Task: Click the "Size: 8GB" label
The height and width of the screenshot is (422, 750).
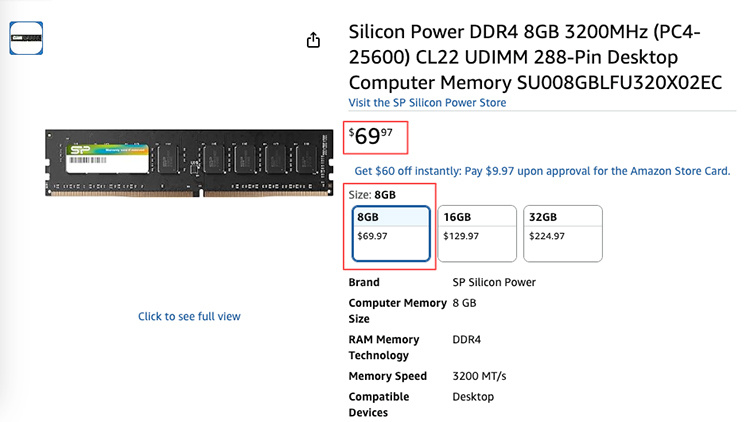Action: click(376, 194)
